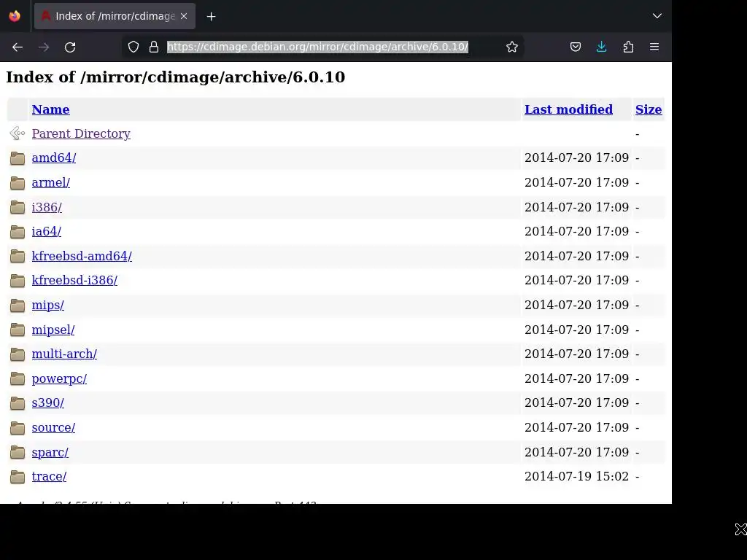747x560 pixels.
Task: Open the Save to Pocket icon
Action: coord(576,47)
